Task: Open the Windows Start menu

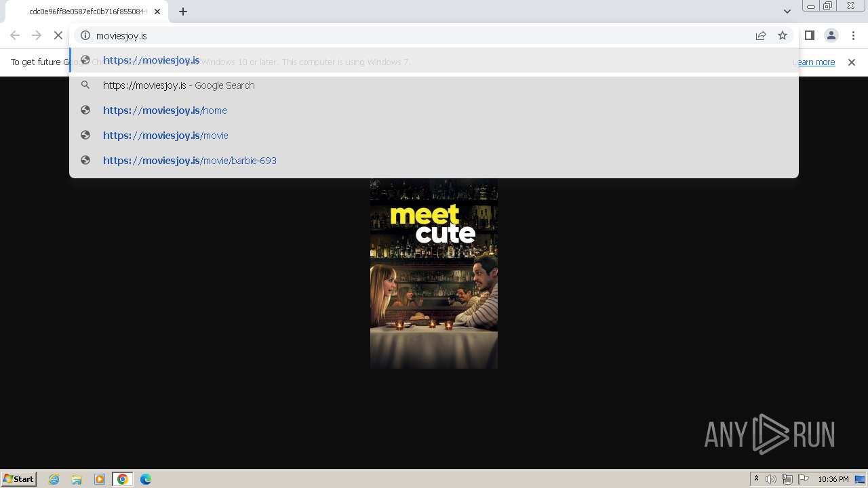Action: [18, 479]
